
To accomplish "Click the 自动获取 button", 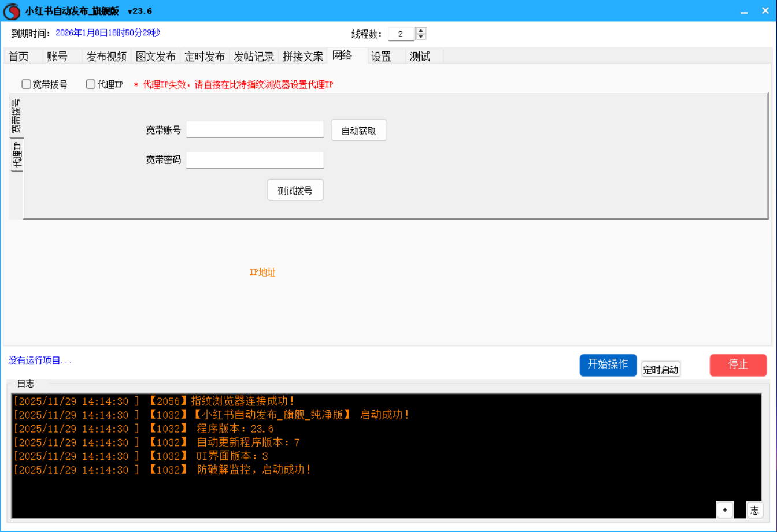I will pos(358,131).
